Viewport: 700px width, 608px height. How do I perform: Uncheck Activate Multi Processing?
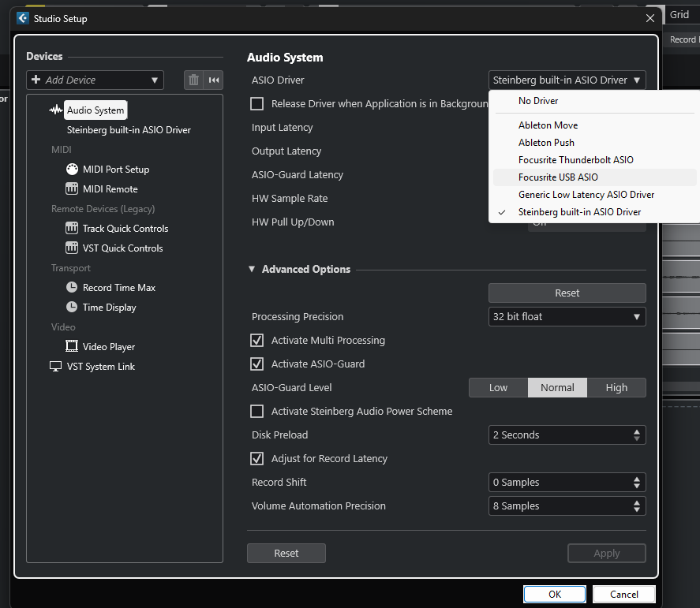pos(256,341)
